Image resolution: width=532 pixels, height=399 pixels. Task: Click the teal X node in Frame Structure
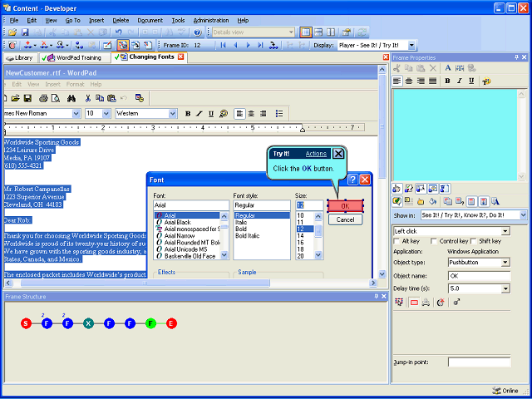pyautogui.click(x=88, y=323)
